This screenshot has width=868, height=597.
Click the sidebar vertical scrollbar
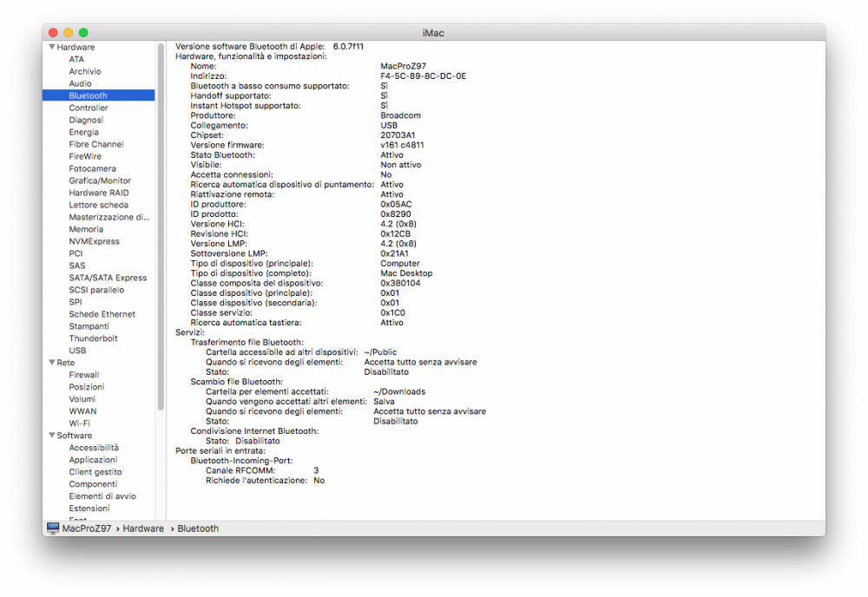pyautogui.click(x=161, y=226)
